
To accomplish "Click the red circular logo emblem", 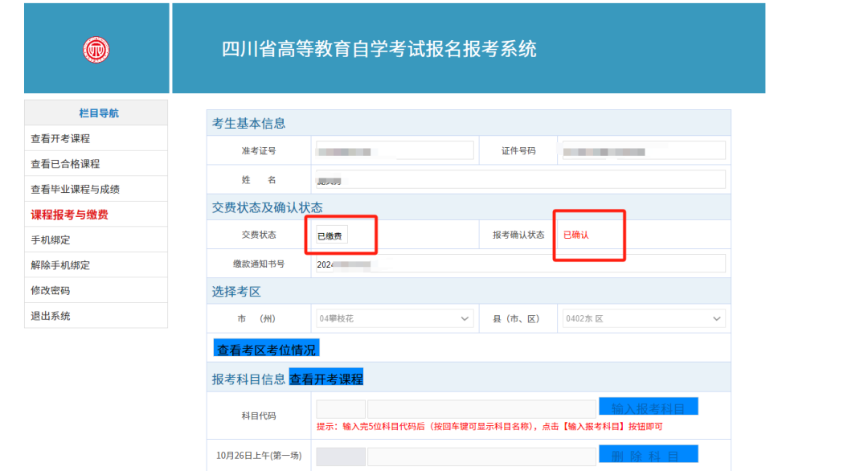I will [96, 50].
